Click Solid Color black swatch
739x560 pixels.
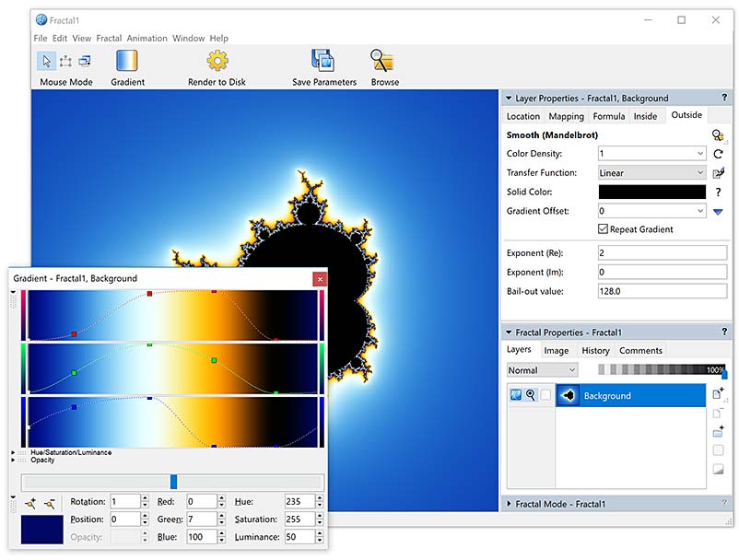(x=651, y=192)
